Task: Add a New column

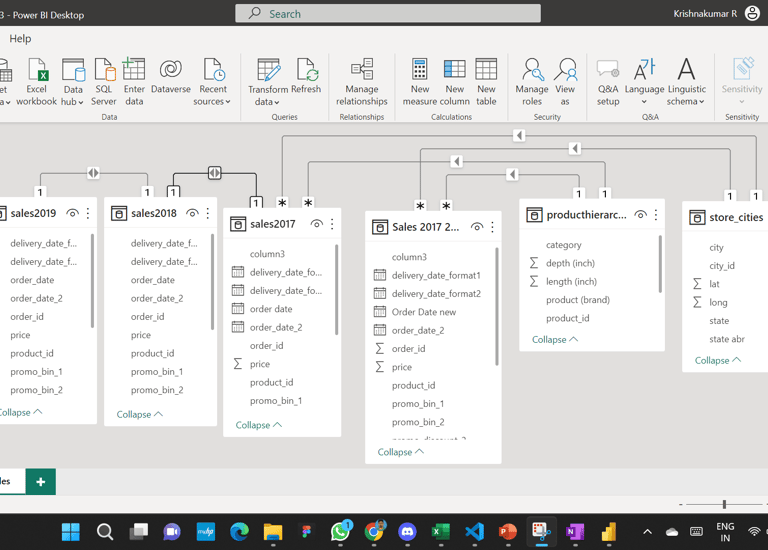Action: [x=455, y=81]
